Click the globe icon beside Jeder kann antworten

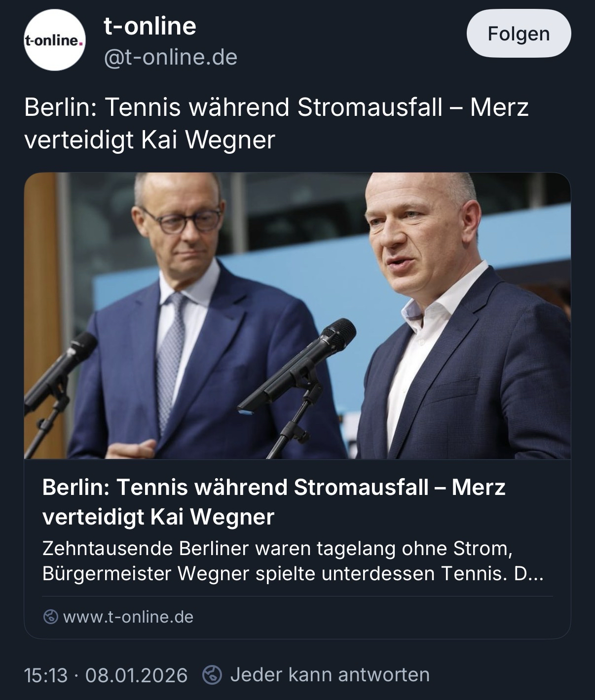(212, 675)
